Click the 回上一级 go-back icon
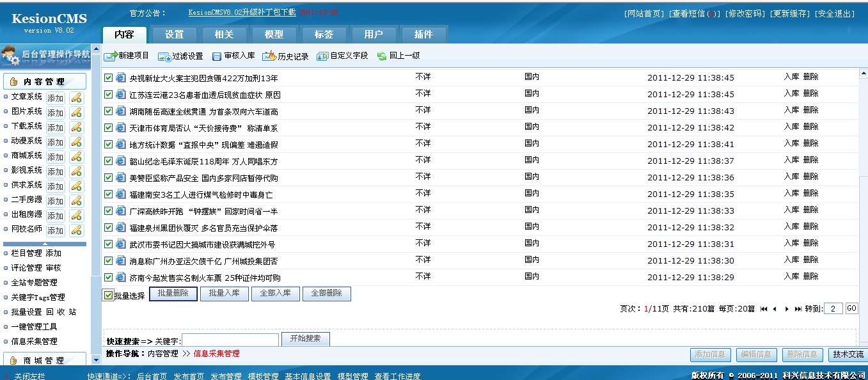This screenshot has height=380, width=868. [x=382, y=56]
